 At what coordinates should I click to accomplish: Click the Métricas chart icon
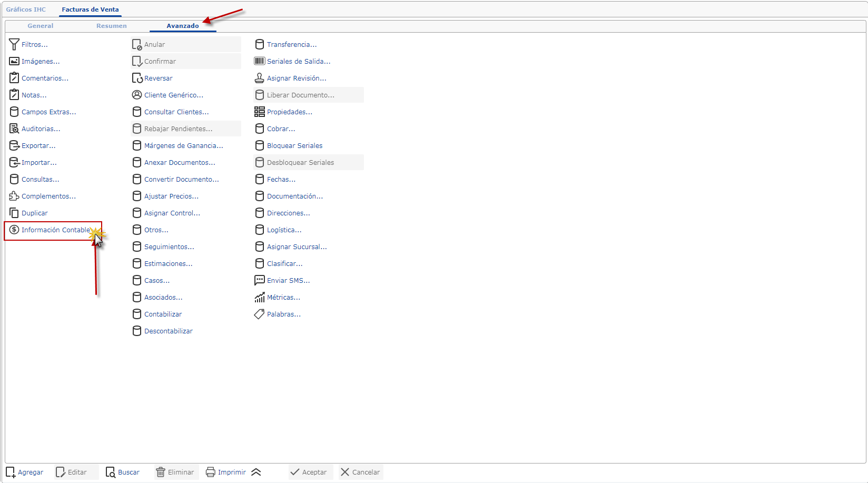(260, 298)
